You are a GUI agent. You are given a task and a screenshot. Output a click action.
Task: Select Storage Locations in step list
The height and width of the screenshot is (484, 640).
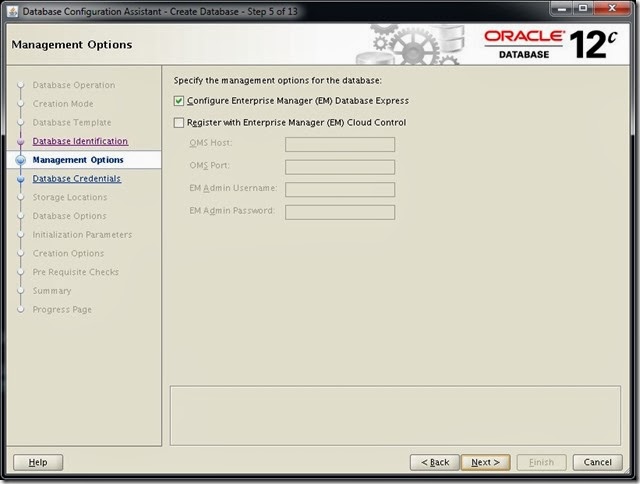[x=70, y=197]
